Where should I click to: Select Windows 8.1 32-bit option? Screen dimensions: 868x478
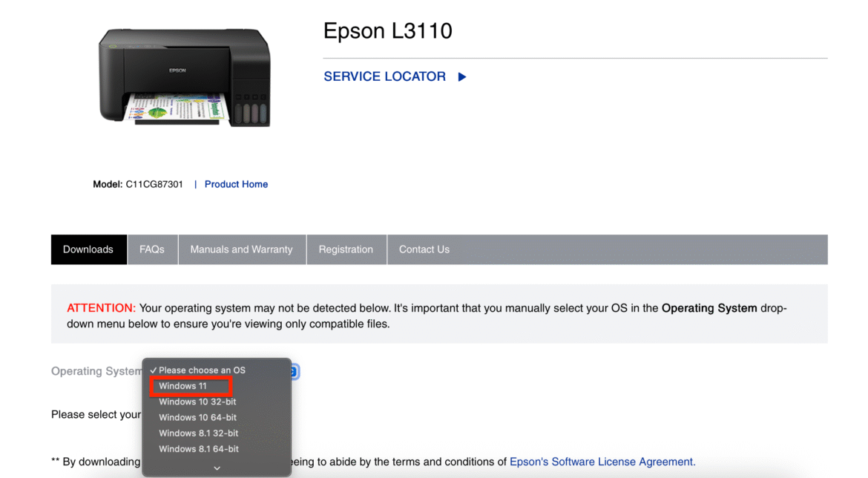click(197, 433)
